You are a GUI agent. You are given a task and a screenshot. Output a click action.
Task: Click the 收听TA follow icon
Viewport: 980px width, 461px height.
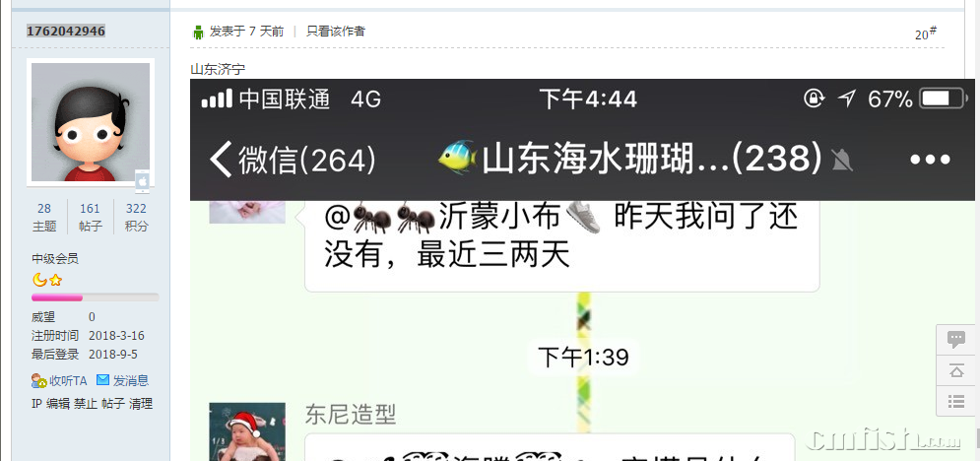pos(38,380)
